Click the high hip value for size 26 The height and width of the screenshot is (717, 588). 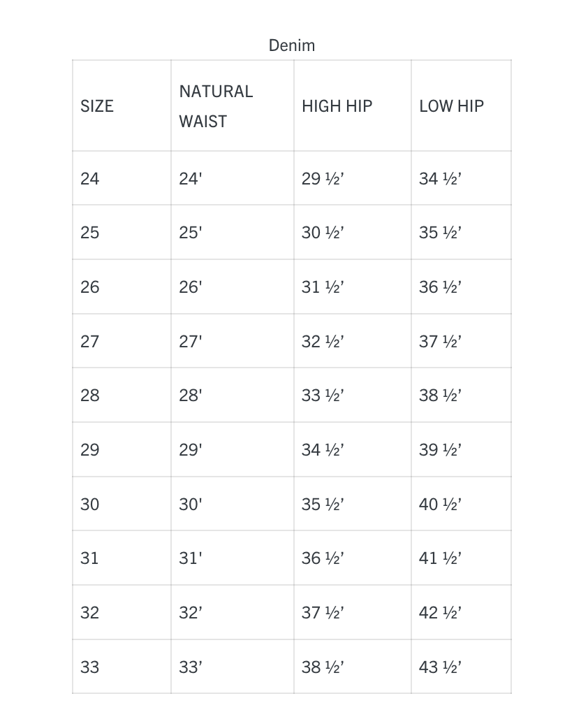[x=323, y=287]
